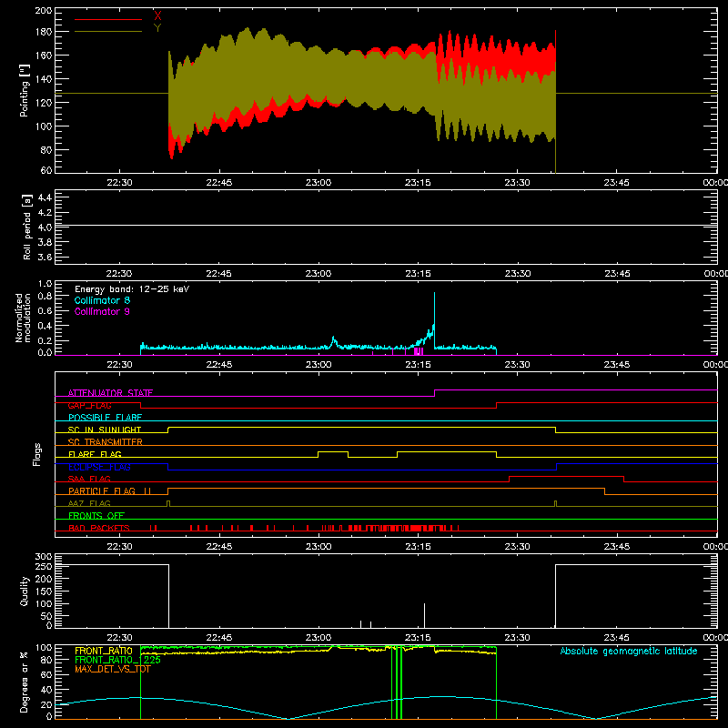This screenshot has width=728, height=728.
Task: Click the 23:45 label under the Pointing plot
Action: pyautogui.click(x=617, y=183)
